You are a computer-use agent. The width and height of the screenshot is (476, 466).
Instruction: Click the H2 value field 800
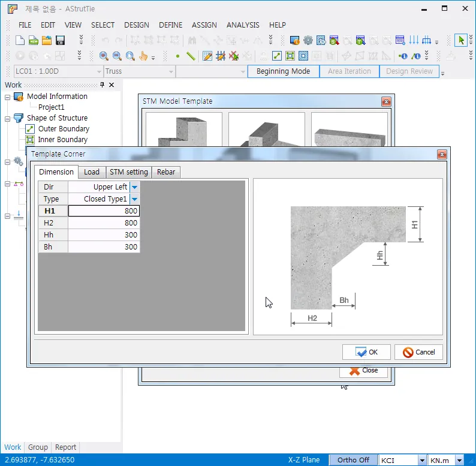click(x=104, y=223)
